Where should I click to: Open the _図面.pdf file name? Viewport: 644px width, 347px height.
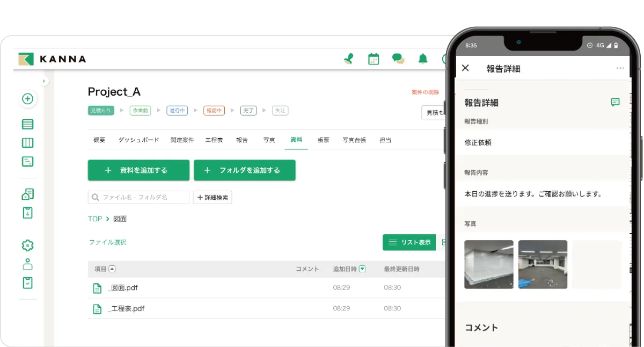123,288
